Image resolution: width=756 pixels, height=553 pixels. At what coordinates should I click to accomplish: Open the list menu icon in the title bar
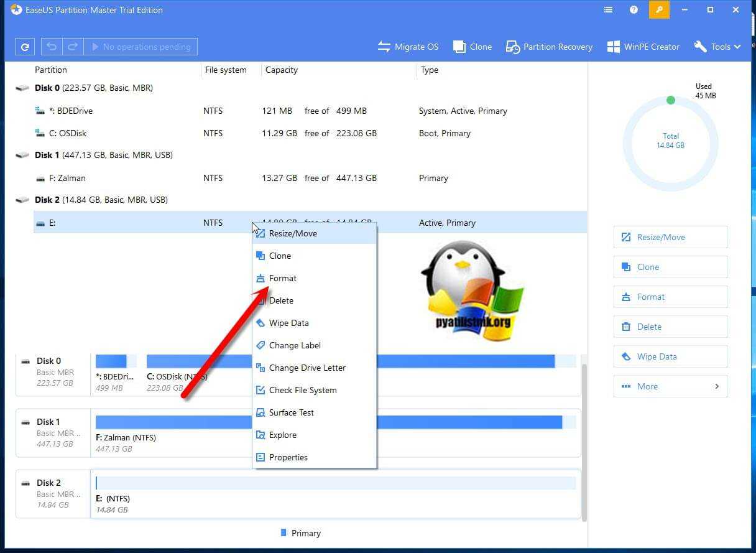coord(608,10)
